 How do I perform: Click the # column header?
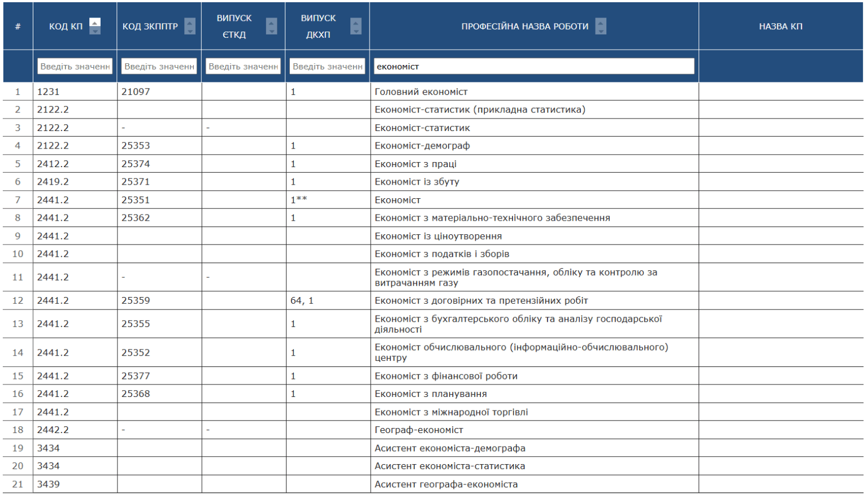(x=18, y=27)
